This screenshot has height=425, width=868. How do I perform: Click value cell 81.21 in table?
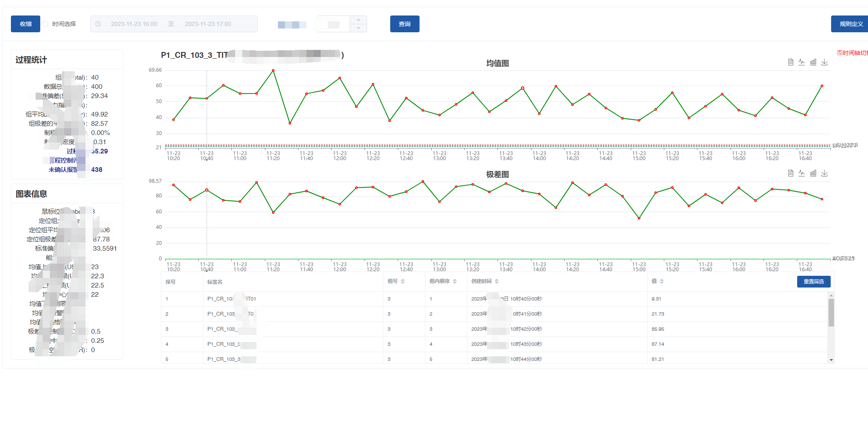pos(658,359)
